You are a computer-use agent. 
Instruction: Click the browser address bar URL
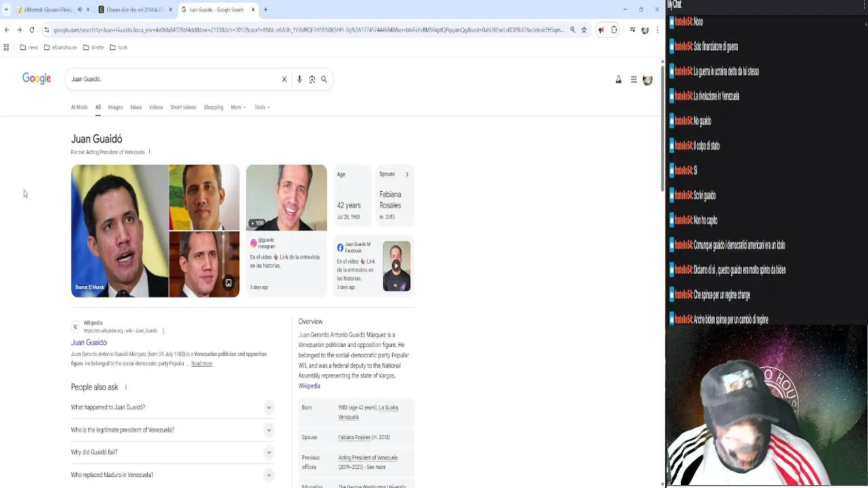[309, 30]
